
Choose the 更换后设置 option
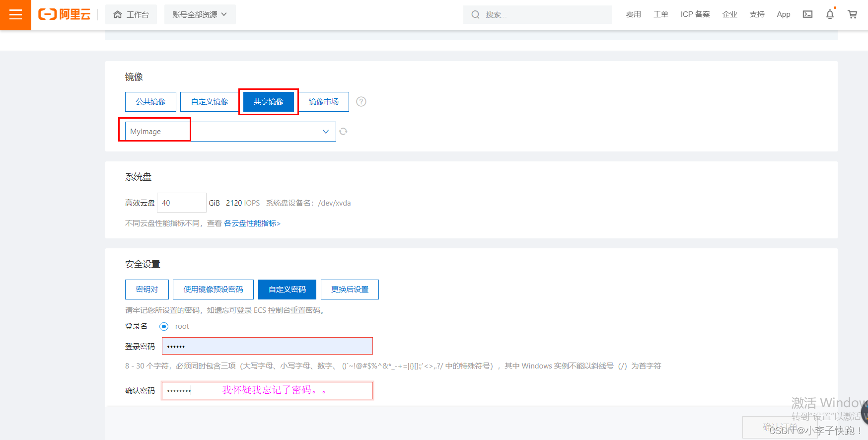(350, 290)
